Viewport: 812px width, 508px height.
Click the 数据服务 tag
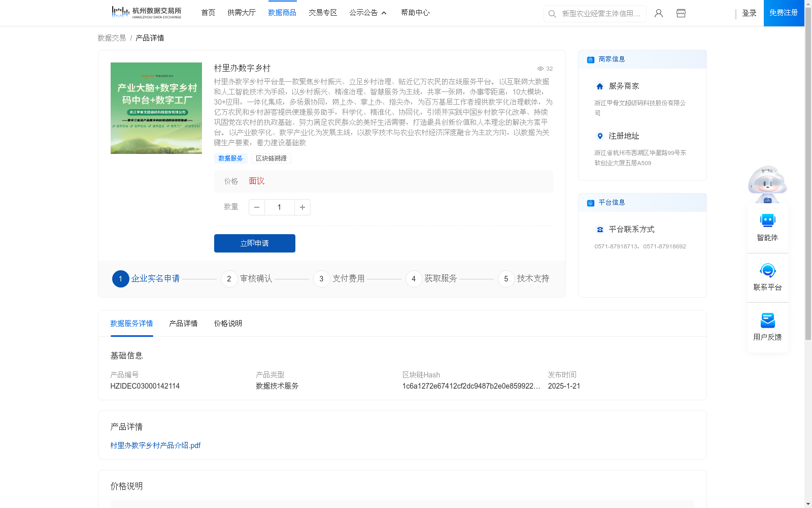point(230,158)
